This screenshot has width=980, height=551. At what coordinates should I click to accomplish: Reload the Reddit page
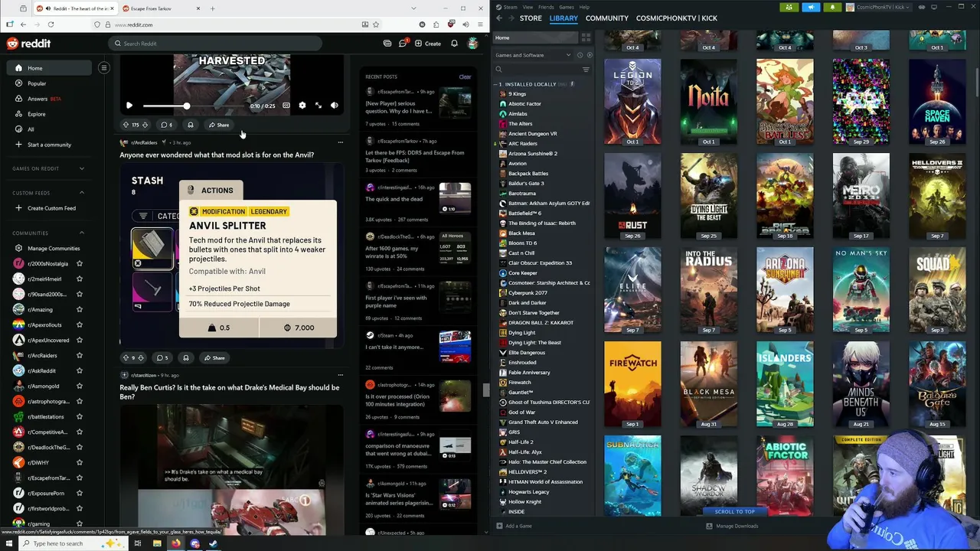tap(49, 24)
